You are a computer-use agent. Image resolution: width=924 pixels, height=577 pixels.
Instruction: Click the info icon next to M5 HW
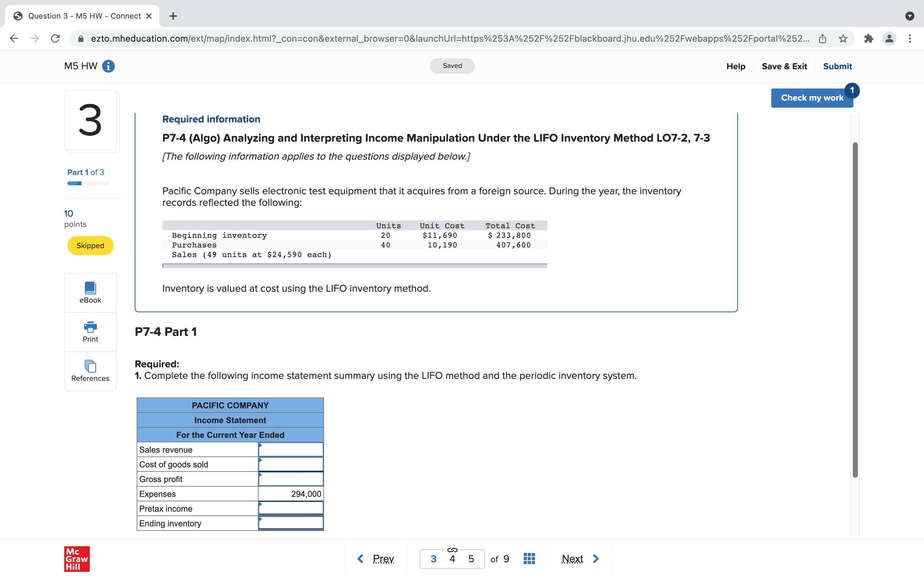tap(108, 66)
